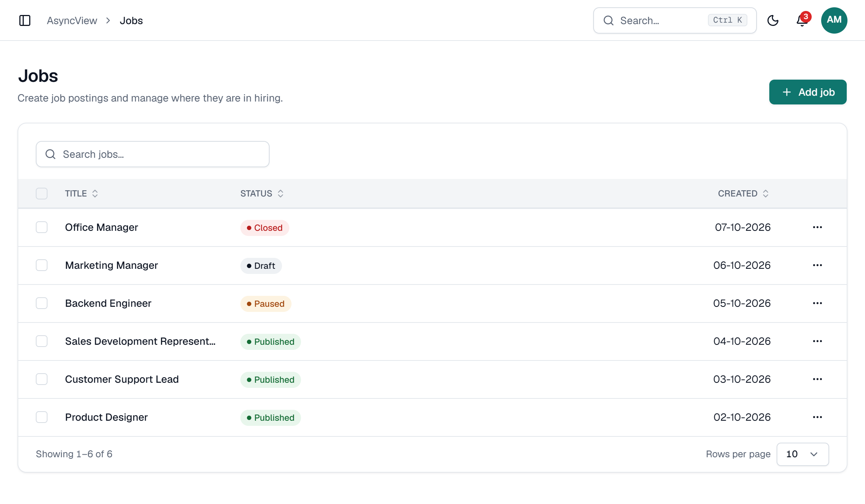The width and height of the screenshot is (865, 504).
Task: Select all jobs header checkbox
Action: tap(42, 194)
